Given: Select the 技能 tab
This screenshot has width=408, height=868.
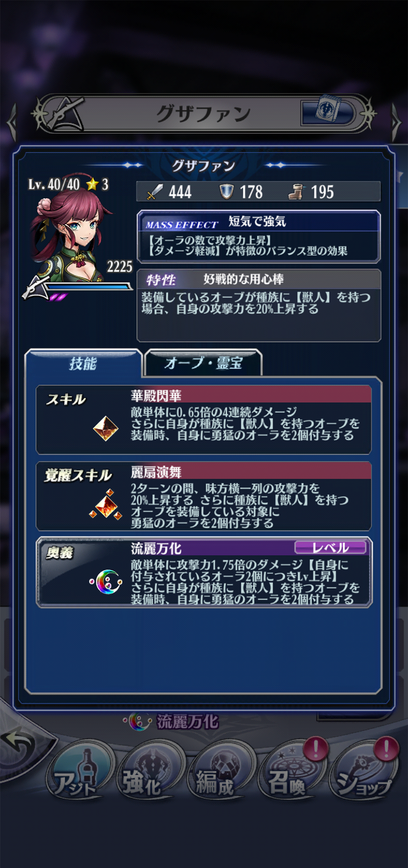Looking at the screenshot, I should point(83,363).
